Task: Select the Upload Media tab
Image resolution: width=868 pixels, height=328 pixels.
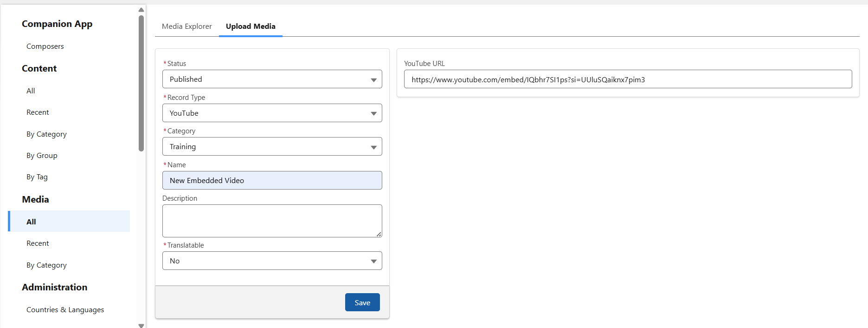Action: (x=251, y=26)
